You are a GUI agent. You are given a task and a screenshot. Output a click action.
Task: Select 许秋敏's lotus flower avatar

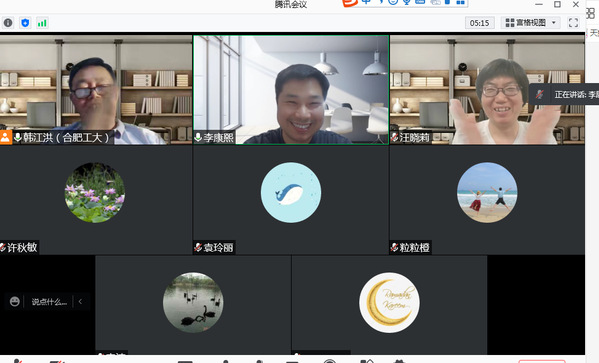(95, 193)
